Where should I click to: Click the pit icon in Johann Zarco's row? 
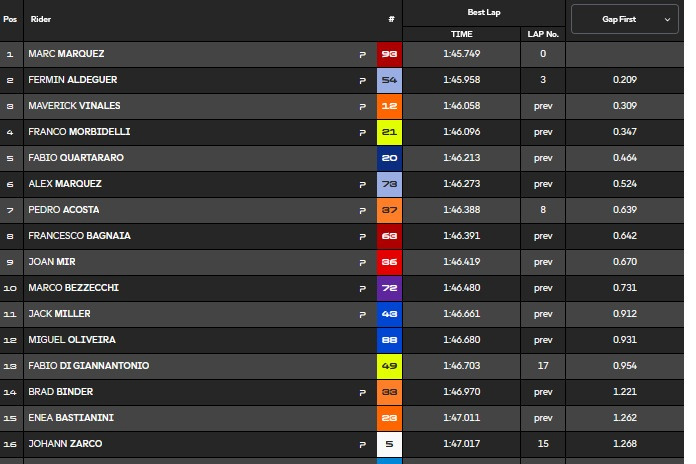pyautogui.click(x=363, y=444)
